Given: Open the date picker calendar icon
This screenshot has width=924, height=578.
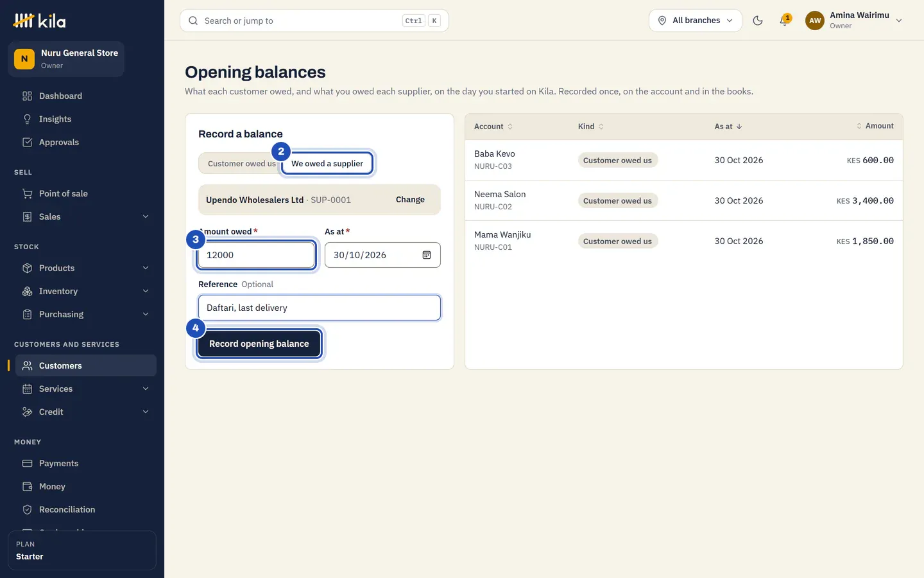Looking at the screenshot, I should 427,255.
